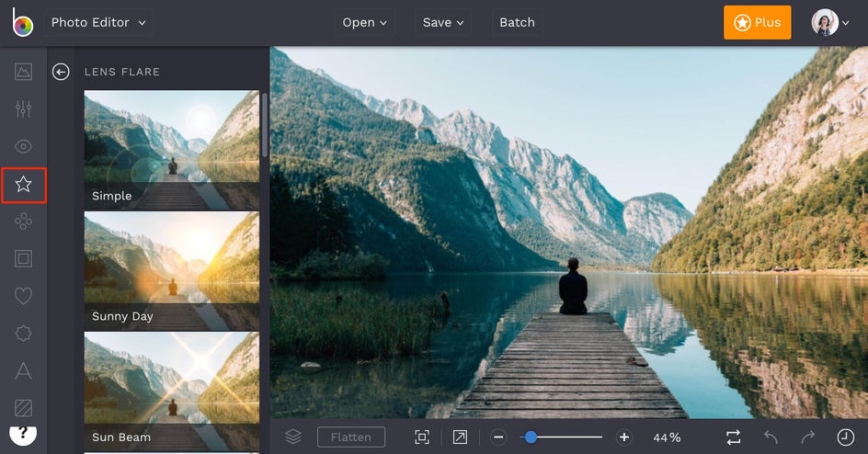The width and height of the screenshot is (868, 454).
Task: Apply the Sun Beam lens flare effect
Action: tap(172, 392)
